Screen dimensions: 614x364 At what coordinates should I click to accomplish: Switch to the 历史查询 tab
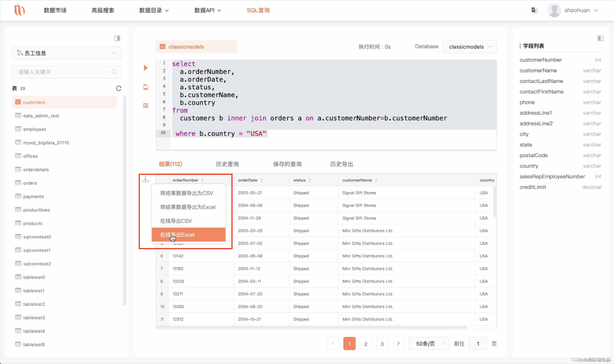227,164
